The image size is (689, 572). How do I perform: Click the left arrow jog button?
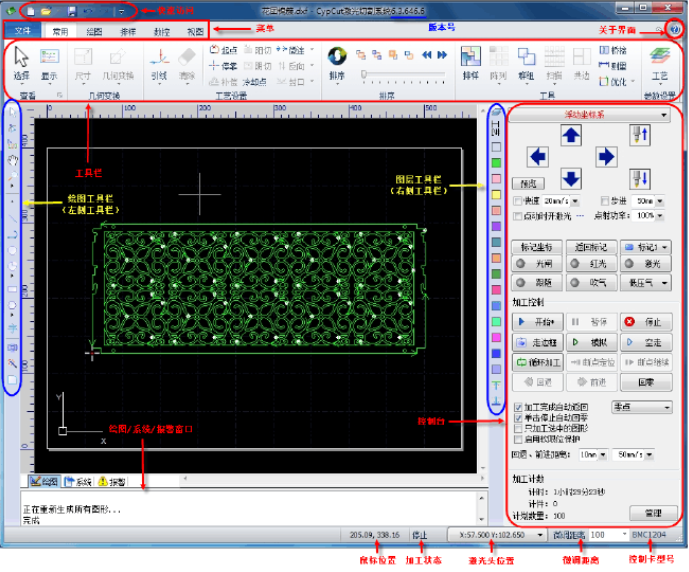pos(537,157)
